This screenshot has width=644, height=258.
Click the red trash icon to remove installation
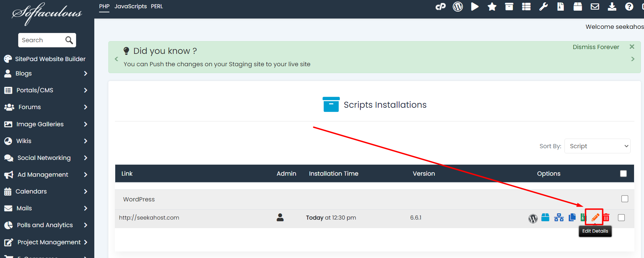(606, 218)
